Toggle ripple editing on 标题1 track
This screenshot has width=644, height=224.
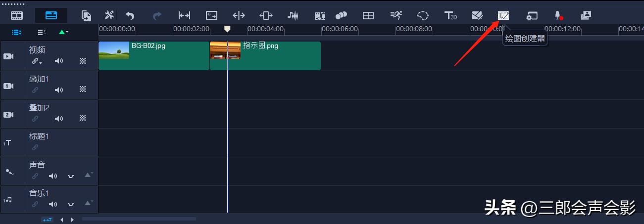pyautogui.click(x=35, y=147)
